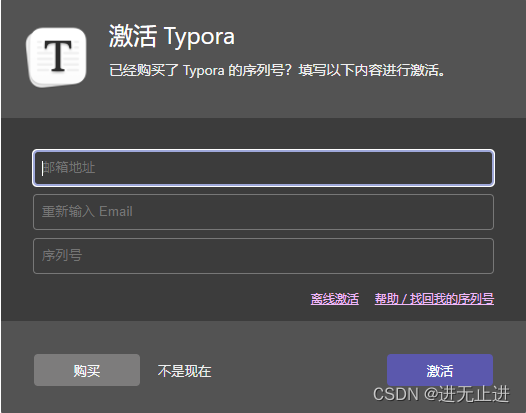Open 帮助 / 找回我的序列号 link
The height and width of the screenshot is (413, 526).
(x=434, y=299)
